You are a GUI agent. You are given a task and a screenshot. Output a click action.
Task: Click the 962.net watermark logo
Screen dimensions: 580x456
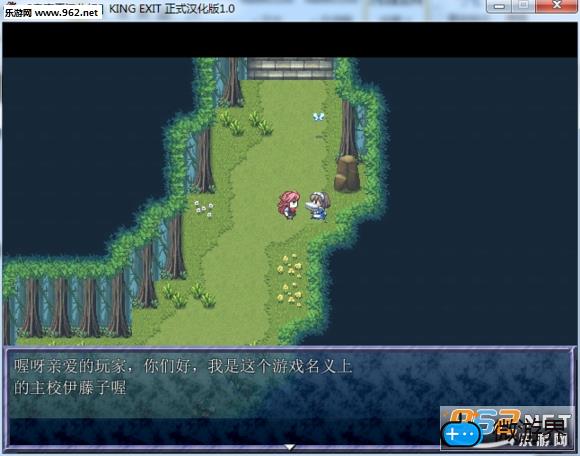507,428
